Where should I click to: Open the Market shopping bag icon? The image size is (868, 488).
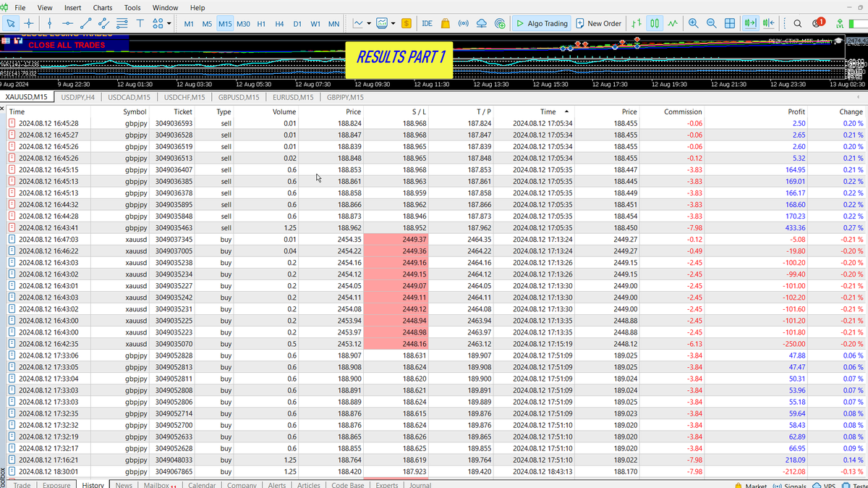point(446,23)
